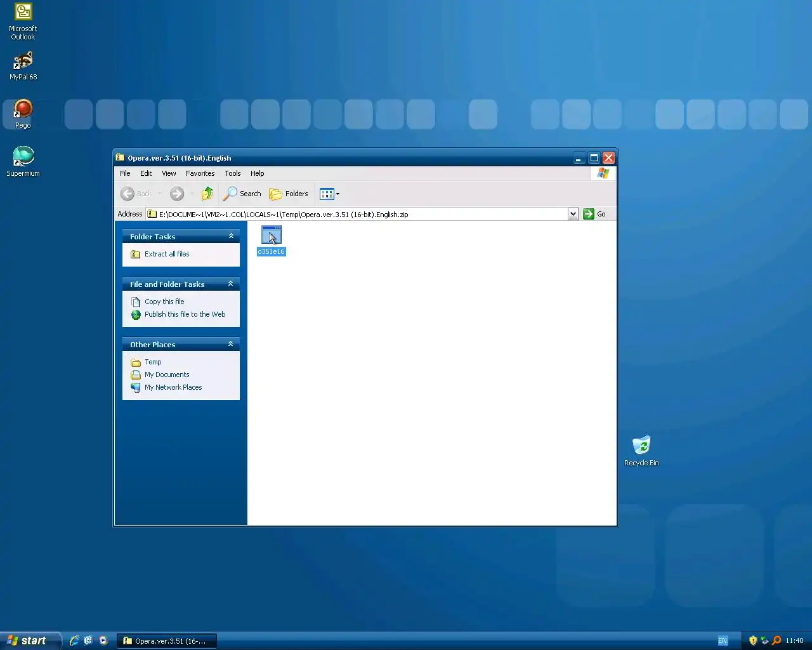This screenshot has width=812, height=650.
Task: Open the Favorites menu
Action: coord(200,173)
